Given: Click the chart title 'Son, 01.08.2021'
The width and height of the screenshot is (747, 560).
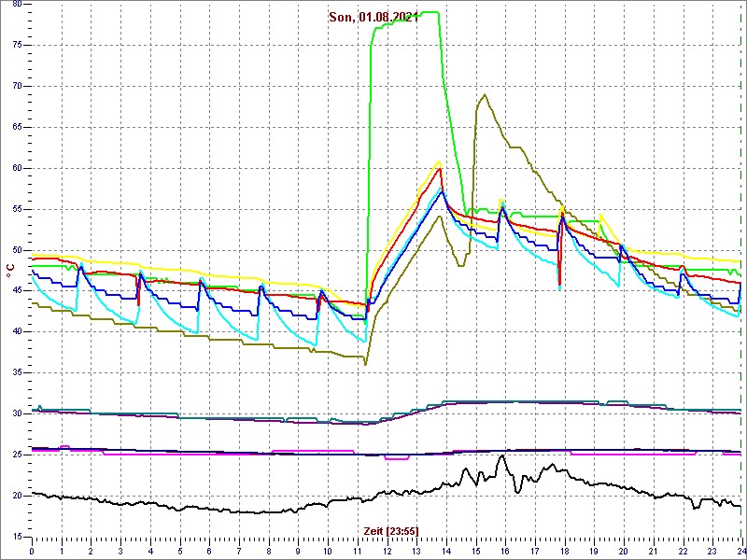Looking at the screenshot, I should 373,17.
